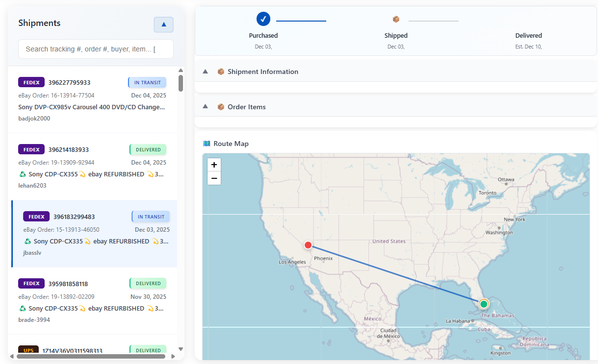Click the package icon beside Order Items

221,106
